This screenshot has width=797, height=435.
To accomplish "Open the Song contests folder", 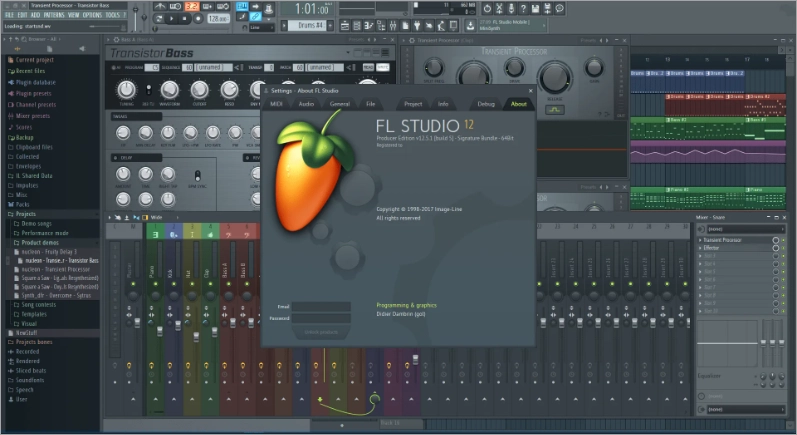I will coord(38,304).
